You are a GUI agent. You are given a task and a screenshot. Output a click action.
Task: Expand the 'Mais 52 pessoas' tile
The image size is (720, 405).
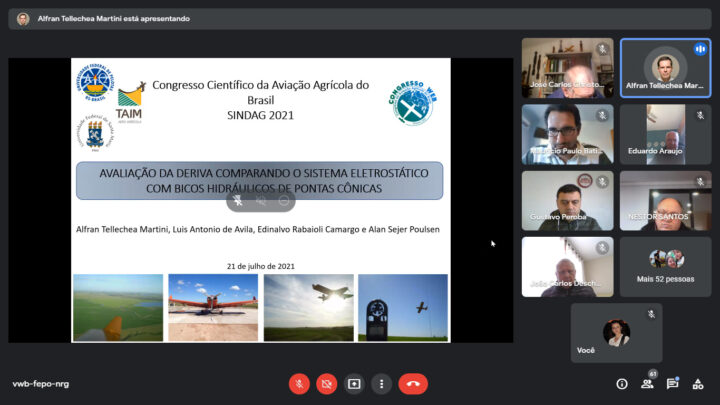pos(665,266)
